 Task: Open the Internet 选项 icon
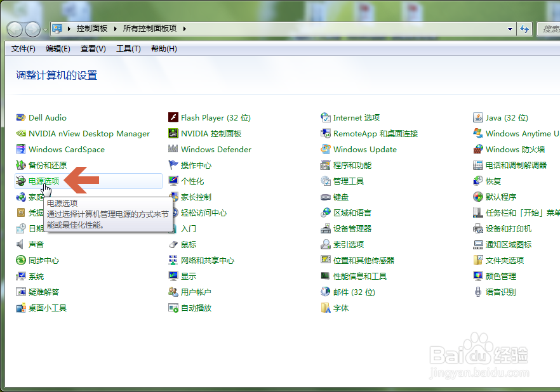pos(326,117)
